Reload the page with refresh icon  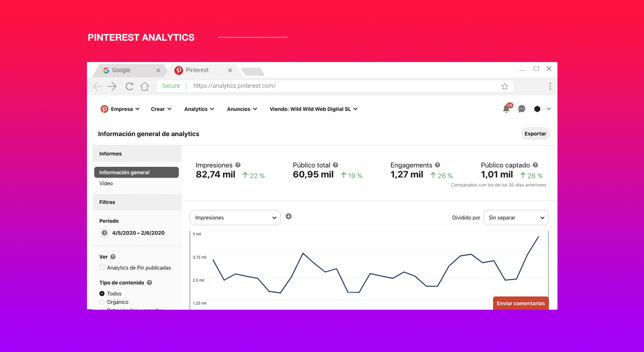[x=129, y=86]
